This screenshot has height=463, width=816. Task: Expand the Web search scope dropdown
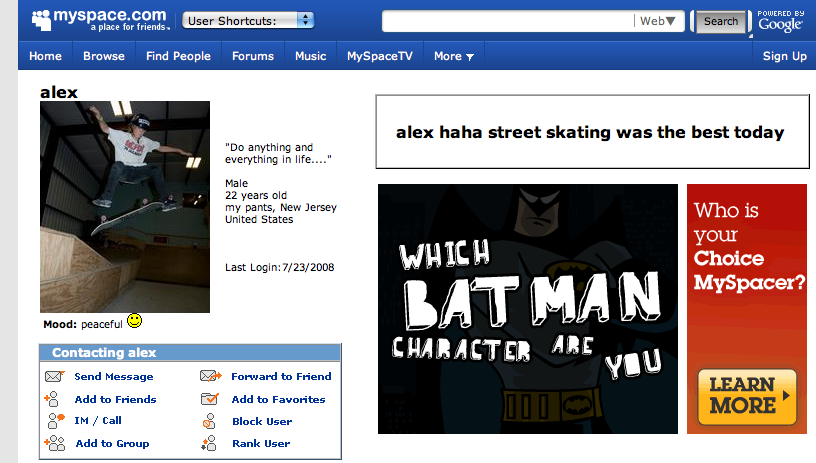658,21
